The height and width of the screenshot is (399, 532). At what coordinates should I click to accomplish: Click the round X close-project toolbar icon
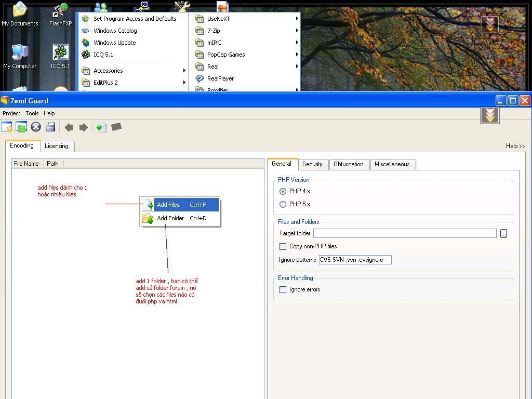[36, 127]
